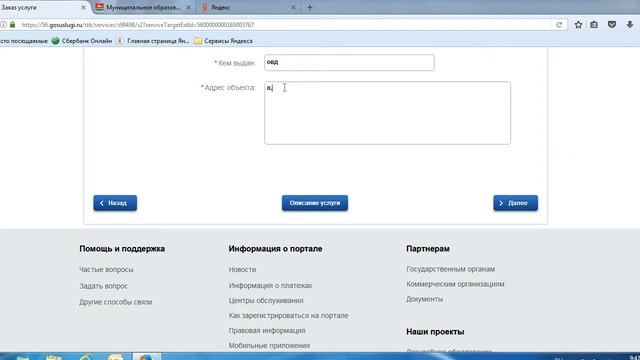Viewport: 640px width, 360px height.
Task: Open the bookmarks list clipboard icon
Action: tap(594, 25)
